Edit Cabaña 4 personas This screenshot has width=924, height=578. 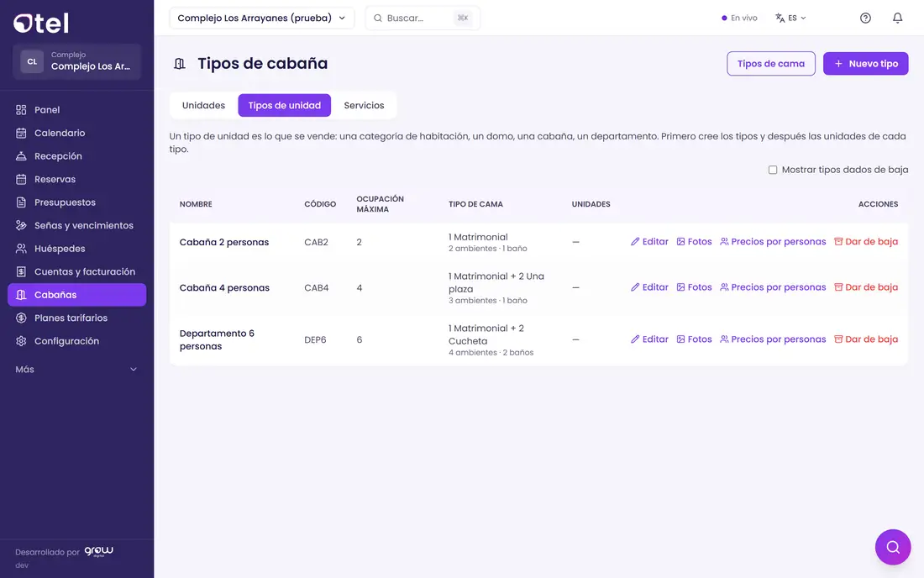click(x=649, y=287)
